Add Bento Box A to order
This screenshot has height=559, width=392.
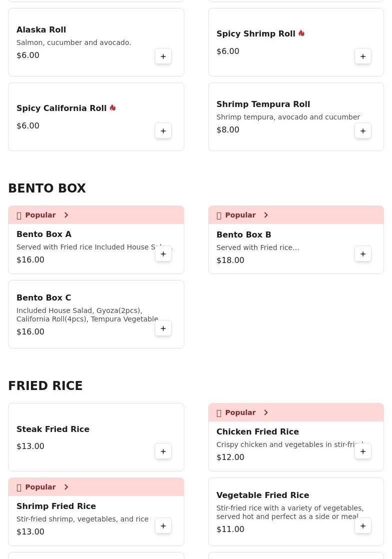(x=163, y=254)
